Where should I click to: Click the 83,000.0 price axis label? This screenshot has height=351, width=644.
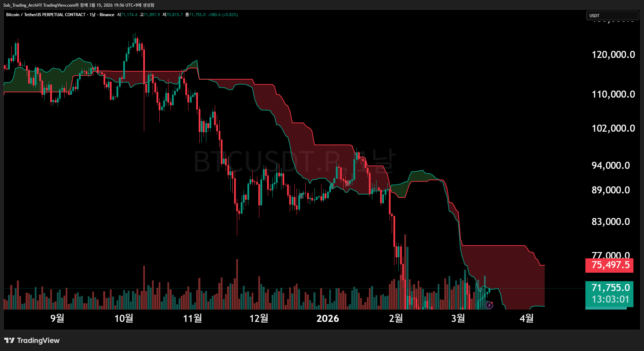click(611, 222)
